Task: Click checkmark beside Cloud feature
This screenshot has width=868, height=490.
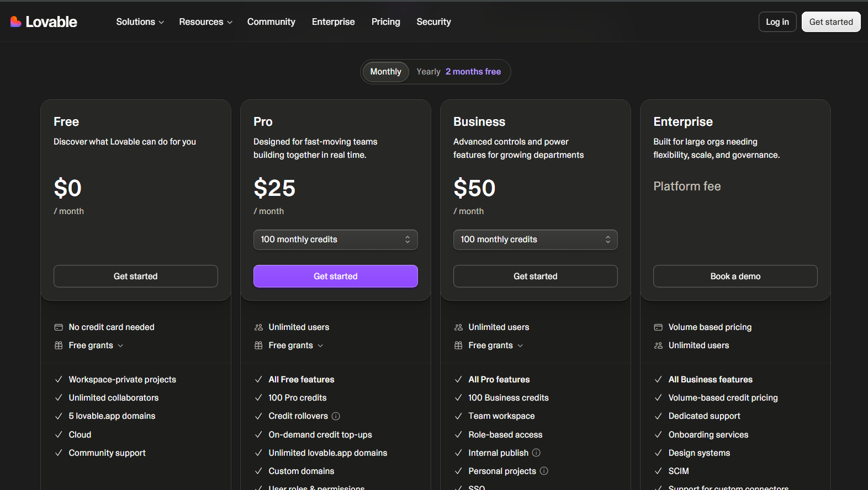Action: coord(59,434)
